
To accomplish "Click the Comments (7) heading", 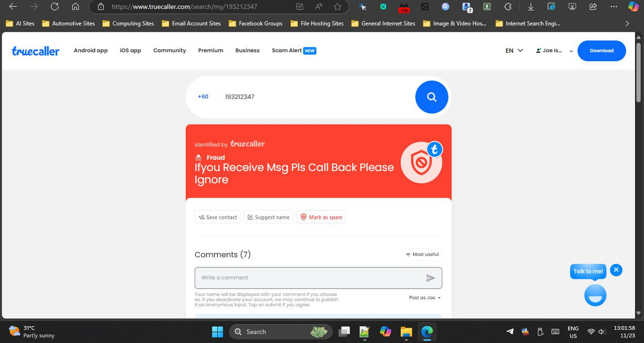I will [x=223, y=254].
